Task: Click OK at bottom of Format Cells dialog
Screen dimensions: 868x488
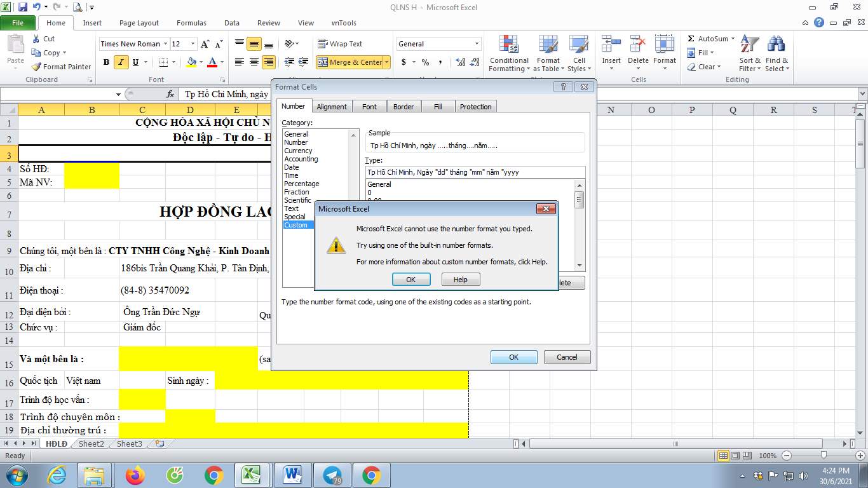Action: (x=513, y=357)
